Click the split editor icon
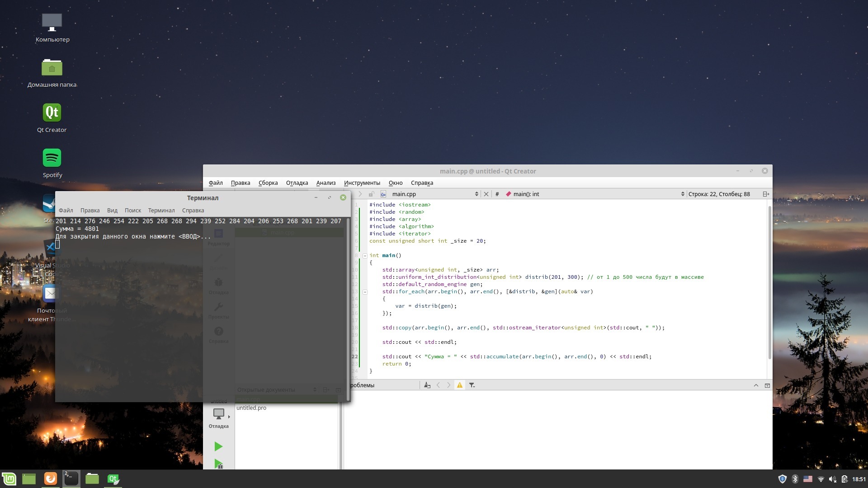Image resolution: width=868 pixels, height=488 pixels. point(765,194)
